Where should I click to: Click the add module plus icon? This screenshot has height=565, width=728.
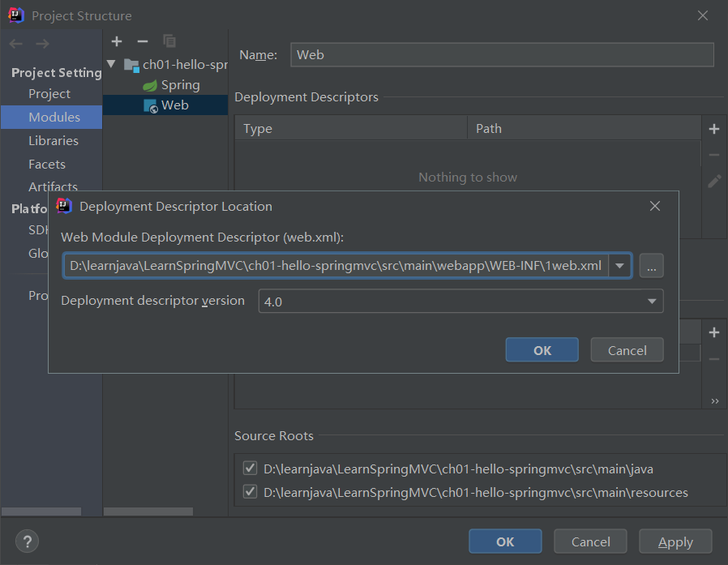point(117,42)
